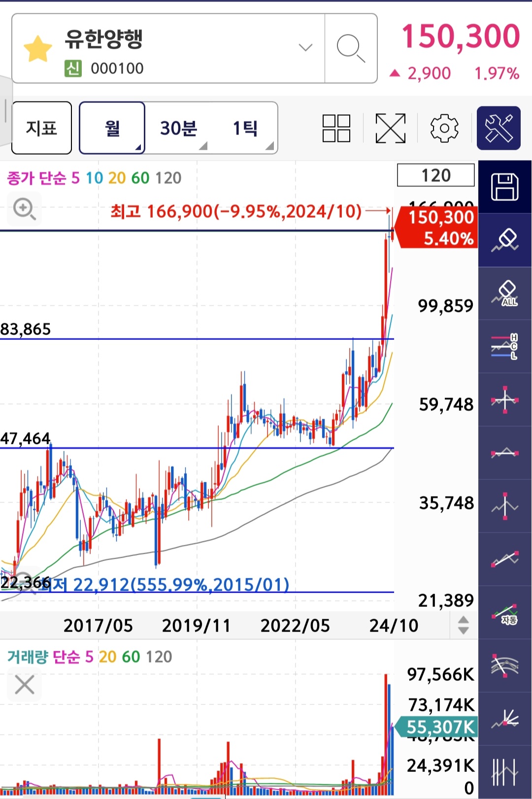The height and width of the screenshot is (799, 532).
Task: Tap the 2017/05 date axis label
Action: coord(98,626)
